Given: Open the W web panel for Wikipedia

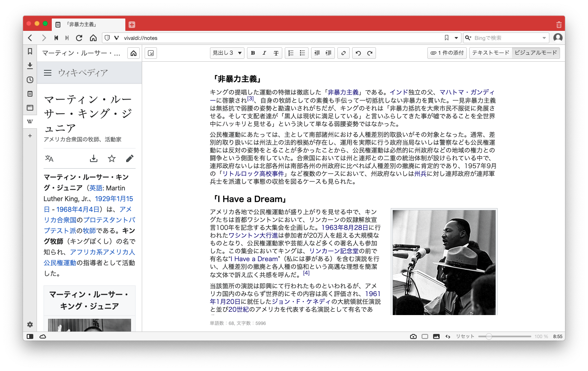Looking at the screenshot, I should pyautogui.click(x=30, y=121).
